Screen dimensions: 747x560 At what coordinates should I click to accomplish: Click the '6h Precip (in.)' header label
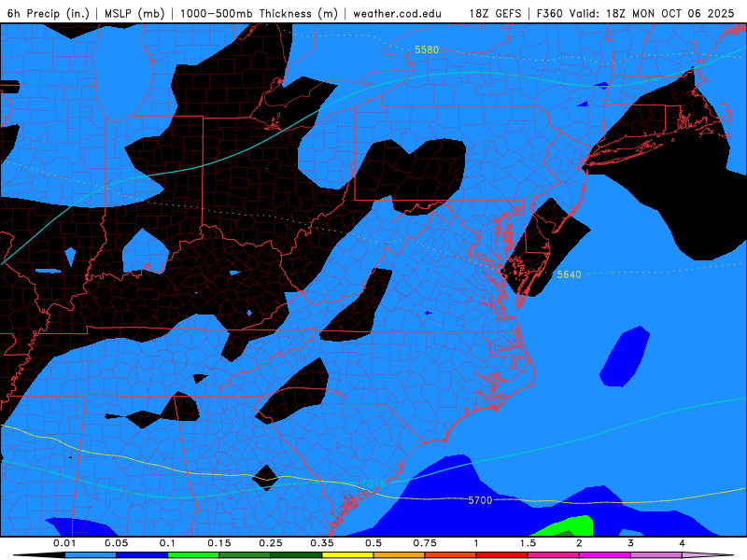pos(49,13)
